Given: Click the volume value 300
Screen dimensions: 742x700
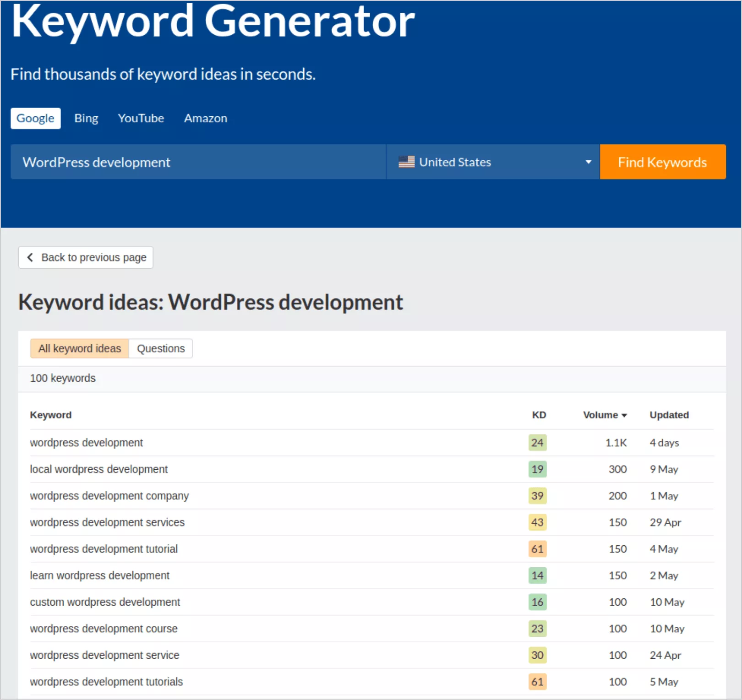Looking at the screenshot, I should click(617, 469).
